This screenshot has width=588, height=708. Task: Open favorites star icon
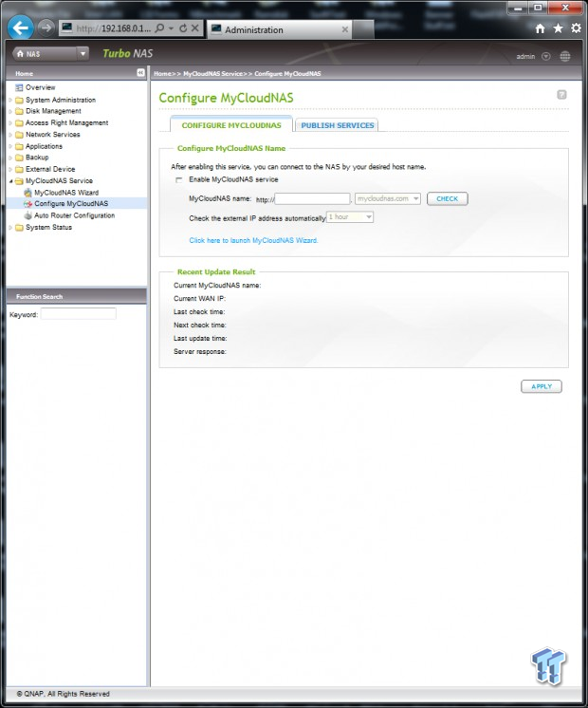(x=558, y=28)
